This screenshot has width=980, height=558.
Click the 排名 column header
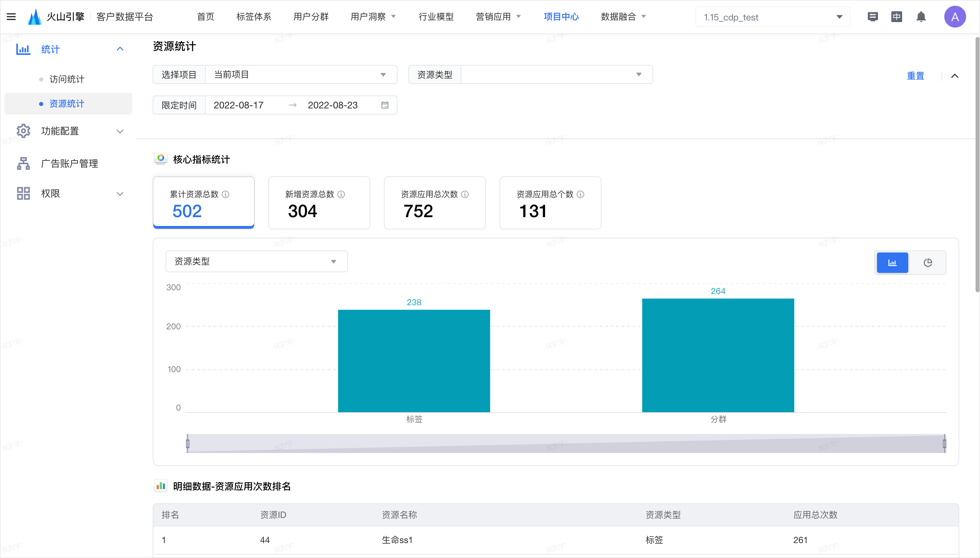coord(170,515)
